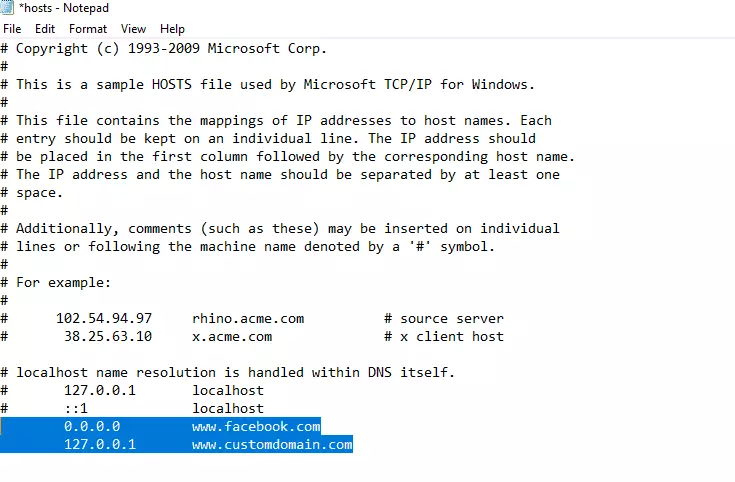The width and height of the screenshot is (735, 482).
Task: Click the '# source server' comment
Action: coord(443,318)
